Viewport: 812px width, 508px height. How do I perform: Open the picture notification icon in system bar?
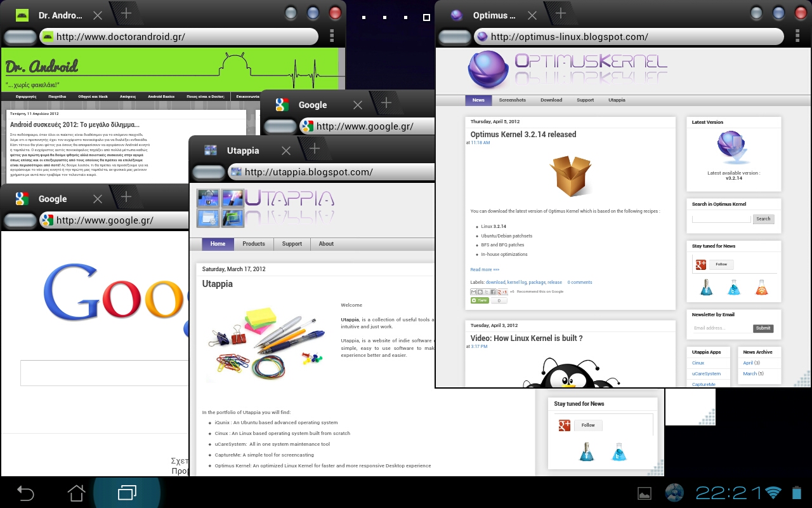pyautogui.click(x=645, y=493)
